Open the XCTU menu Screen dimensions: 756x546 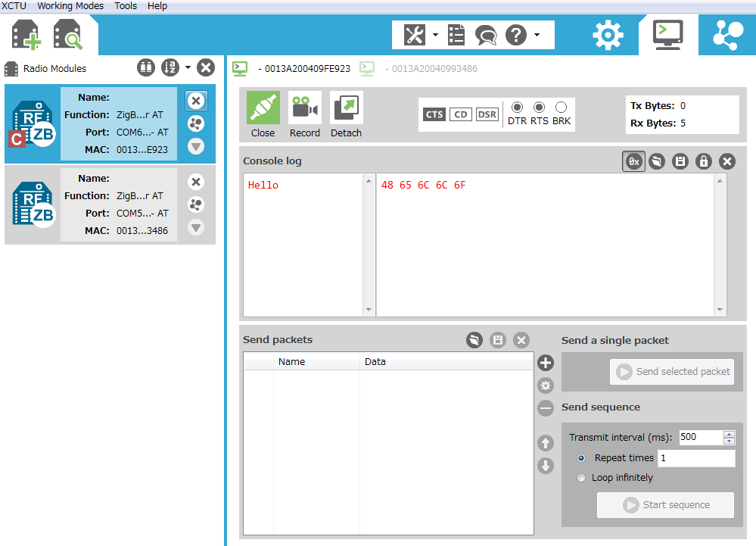[14, 6]
